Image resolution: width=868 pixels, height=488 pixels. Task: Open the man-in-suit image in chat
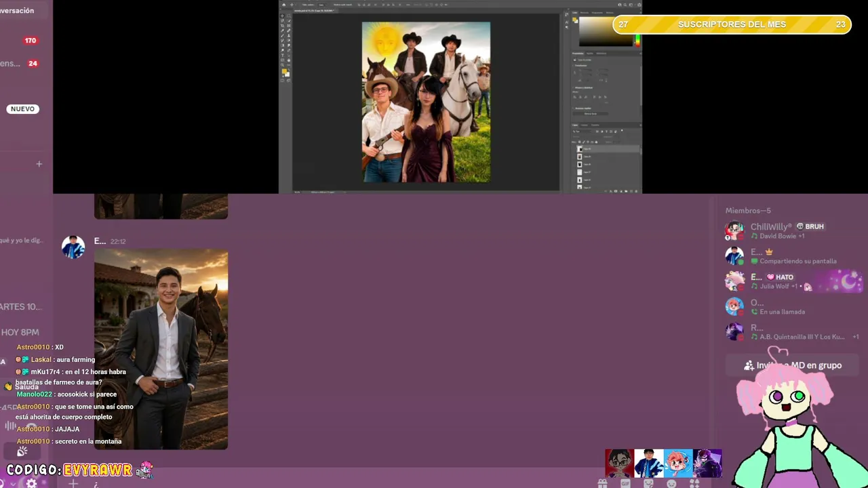[x=161, y=349]
